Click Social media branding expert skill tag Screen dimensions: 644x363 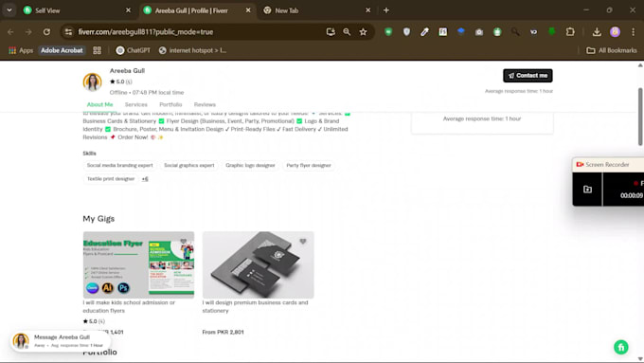point(119,165)
